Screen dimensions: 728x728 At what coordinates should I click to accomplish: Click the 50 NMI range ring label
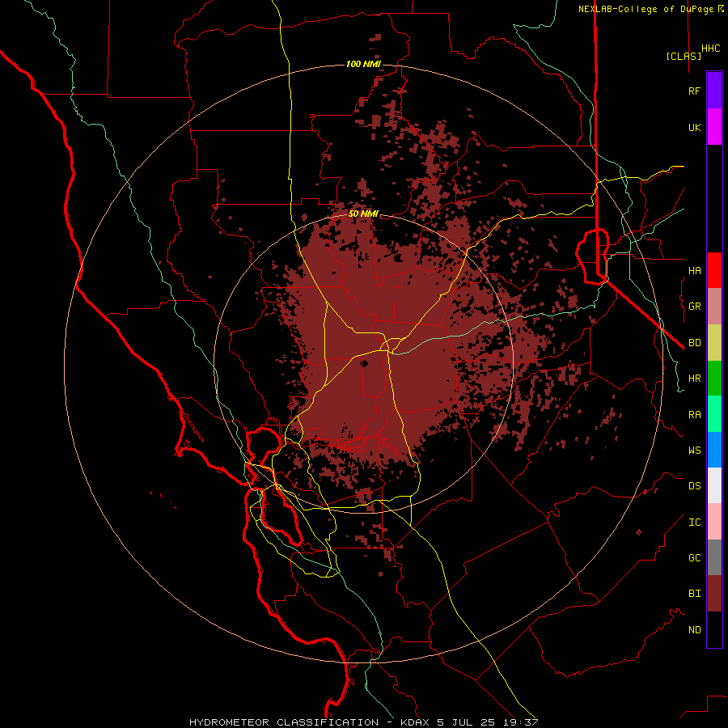[363, 214]
